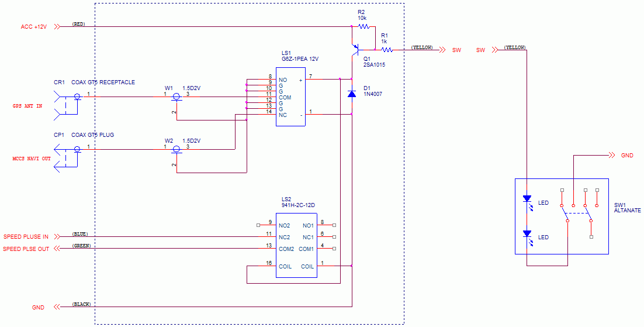Click the W2 coax cable symbol
This screenshot has height=327, width=644.
click(x=176, y=150)
